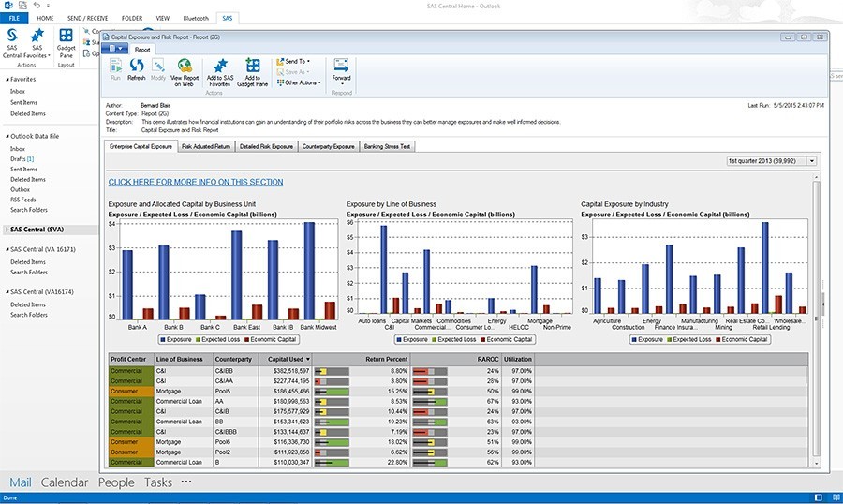Open the HOME ribbon tab
The width and height of the screenshot is (843, 504).
(47, 18)
